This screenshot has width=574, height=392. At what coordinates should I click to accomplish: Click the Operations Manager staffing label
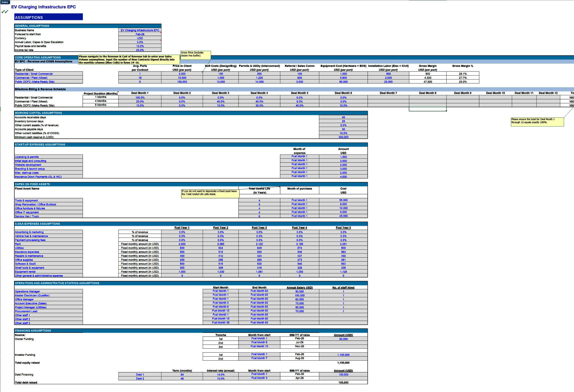27,291
